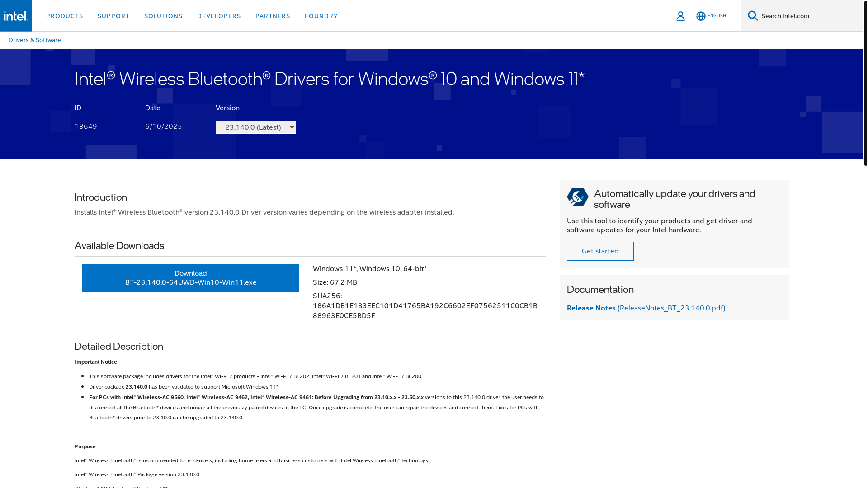Screen dimensions: 868x488
Task: Open the Support menu
Action: tap(113, 16)
